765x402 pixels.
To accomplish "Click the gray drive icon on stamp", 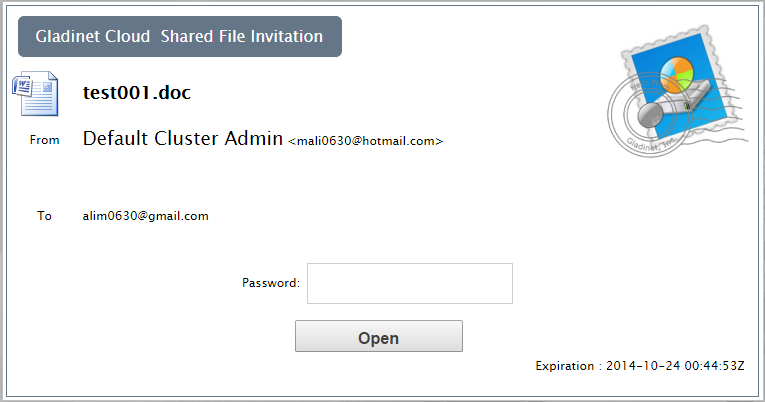I will click(x=674, y=107).
